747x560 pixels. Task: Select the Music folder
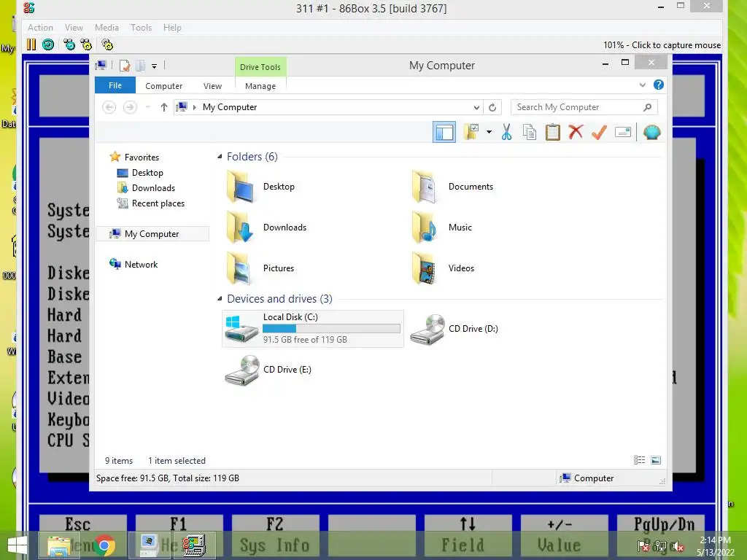coord(441,227)
